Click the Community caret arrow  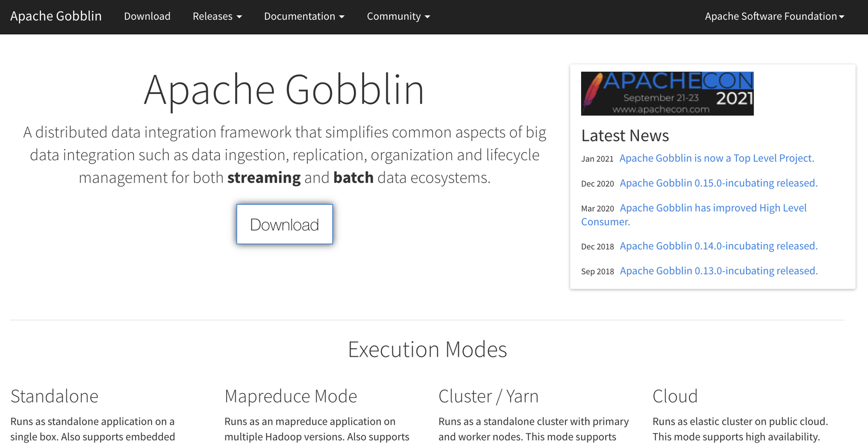(x=427, y=17)
